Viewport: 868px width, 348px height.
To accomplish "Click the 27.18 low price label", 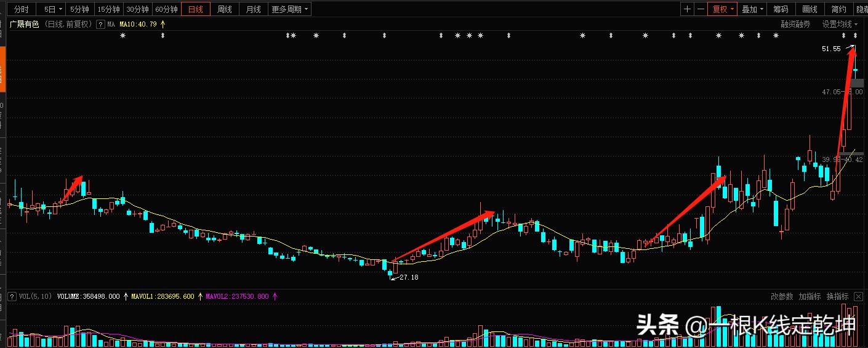I will click(408, 278).
